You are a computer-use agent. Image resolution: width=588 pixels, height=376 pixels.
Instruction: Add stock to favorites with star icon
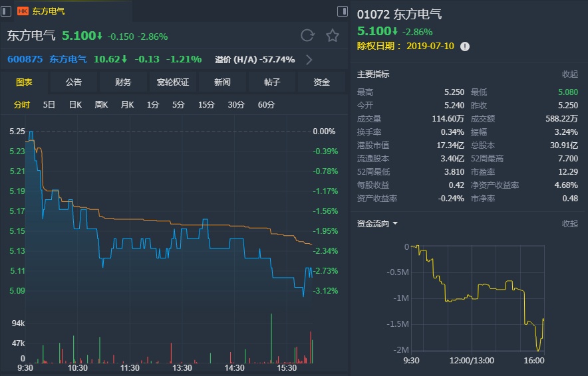pos(333,36)
